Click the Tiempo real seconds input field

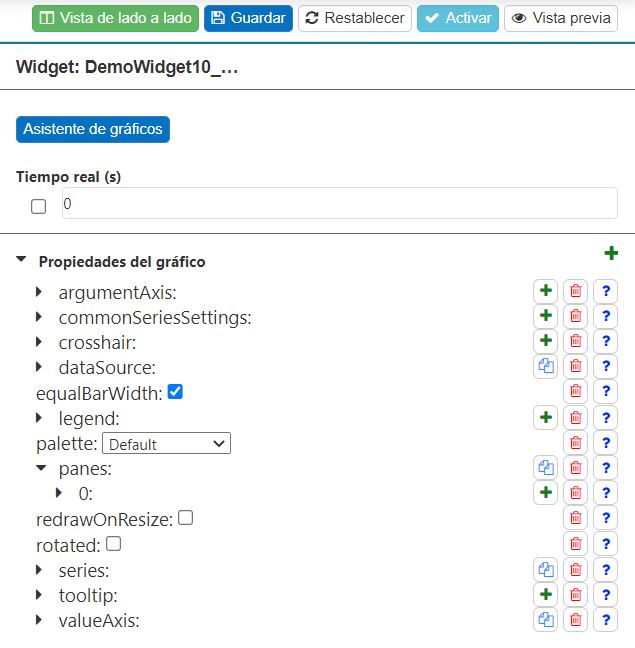(339, 203)
